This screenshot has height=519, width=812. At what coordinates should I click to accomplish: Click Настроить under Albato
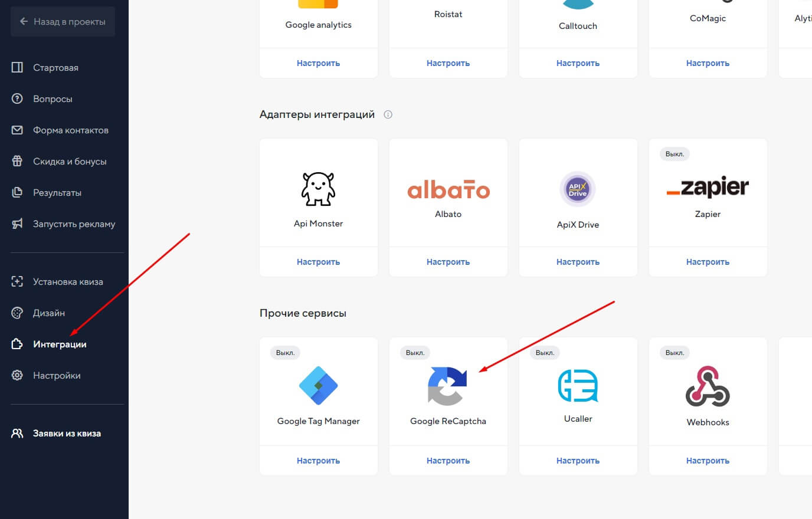tap(448, 262)
